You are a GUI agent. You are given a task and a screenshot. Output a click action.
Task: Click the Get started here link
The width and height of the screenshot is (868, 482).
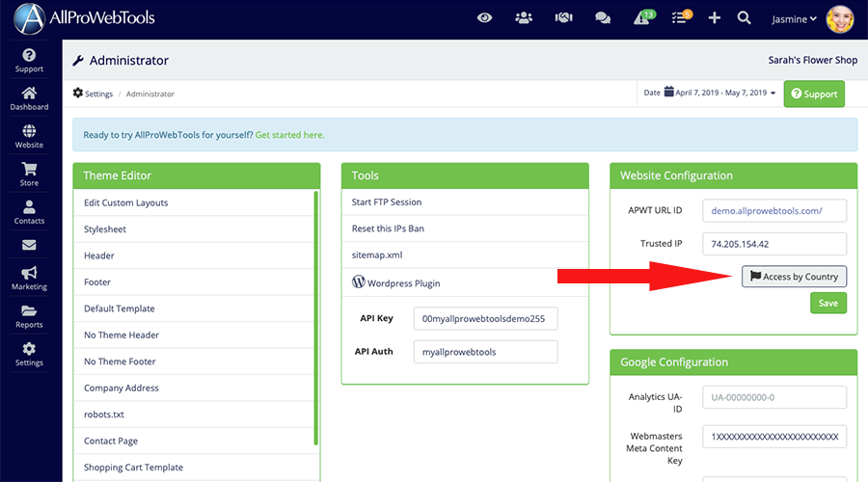pos(289,135)
